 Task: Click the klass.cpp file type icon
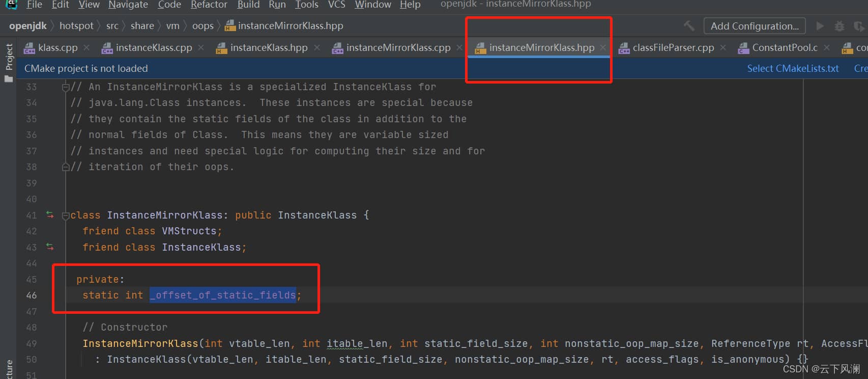point(30,48)
